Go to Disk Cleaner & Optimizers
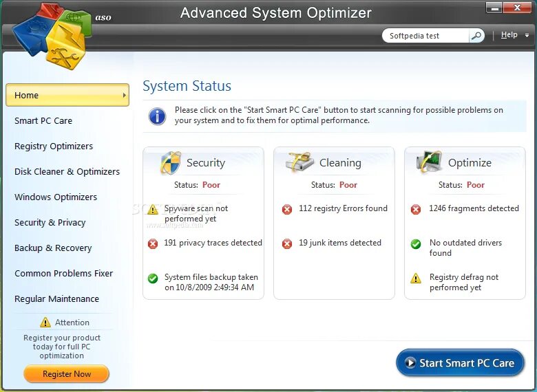The width and height of the screenshot is (537, 392). click(x=67, y=172)
